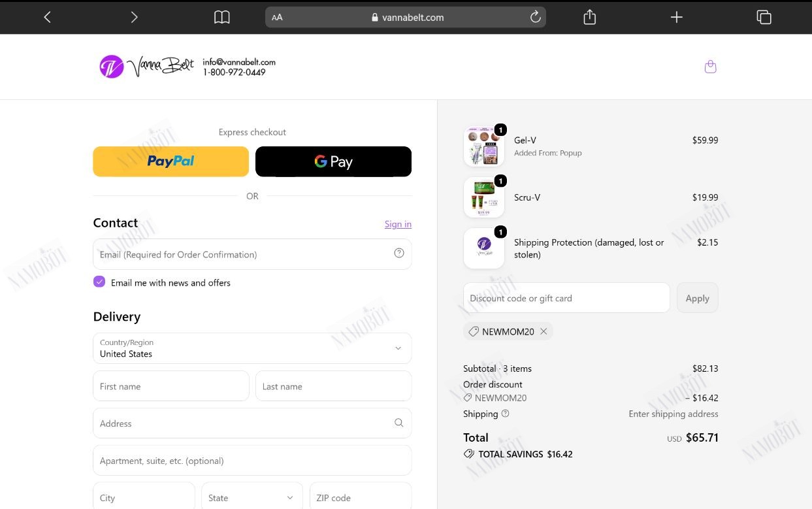Pay with the PayPal express button
The width and height of the screenshot is (812, 509).
[x=171, y=161]
